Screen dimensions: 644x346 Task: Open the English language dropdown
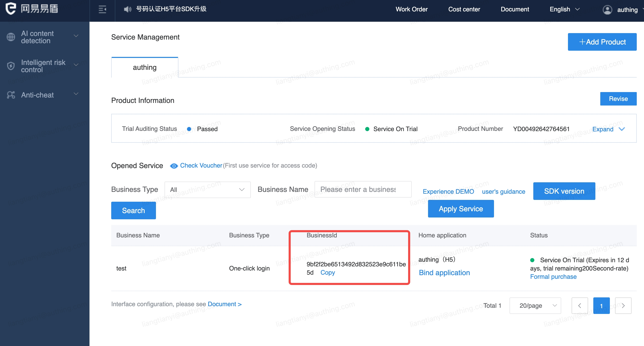tap(565, 9)
